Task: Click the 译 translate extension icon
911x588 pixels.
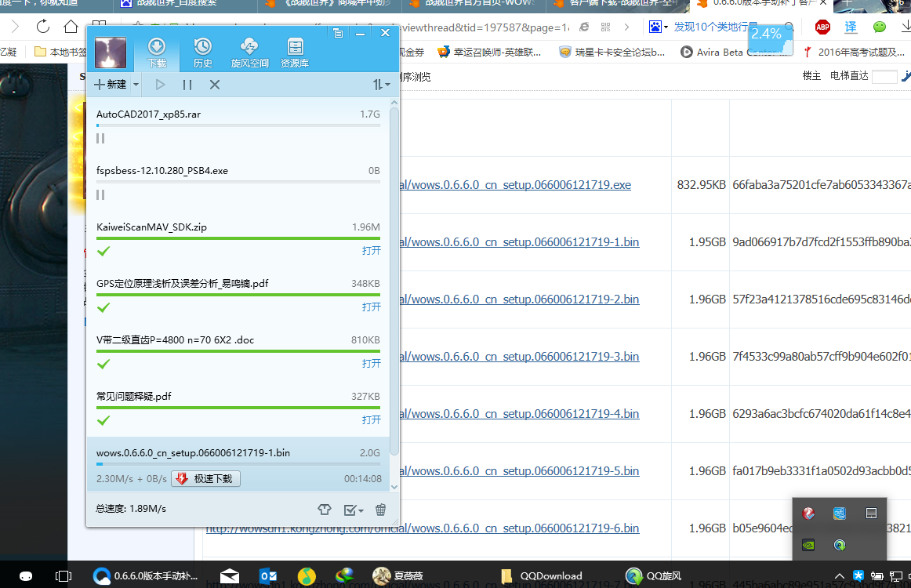Action: click(x=851, y=27)
